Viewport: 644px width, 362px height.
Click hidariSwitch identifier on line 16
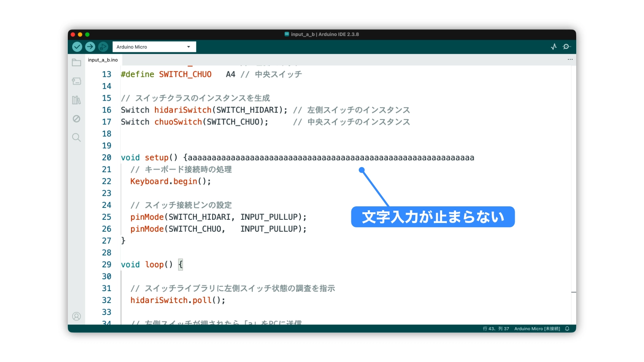click(x=183, y=110)
